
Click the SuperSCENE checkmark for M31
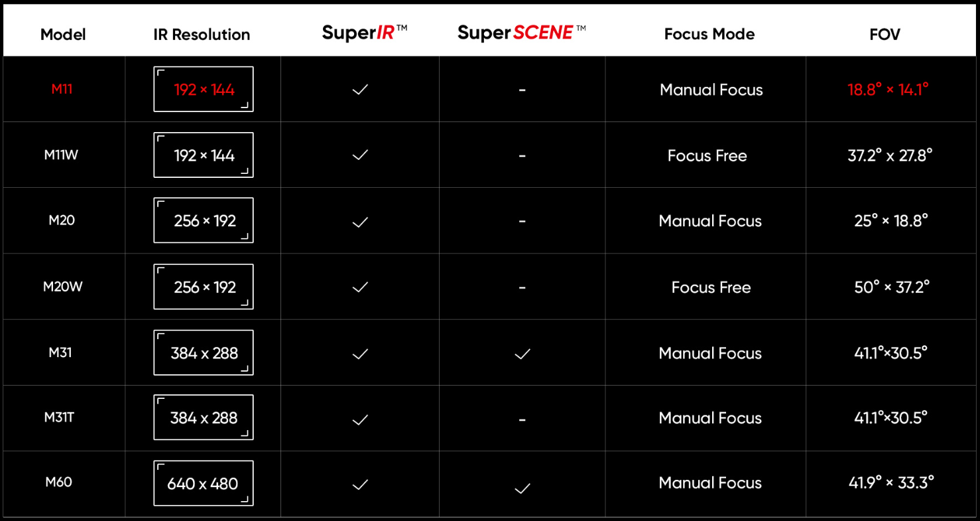[522, 354]
